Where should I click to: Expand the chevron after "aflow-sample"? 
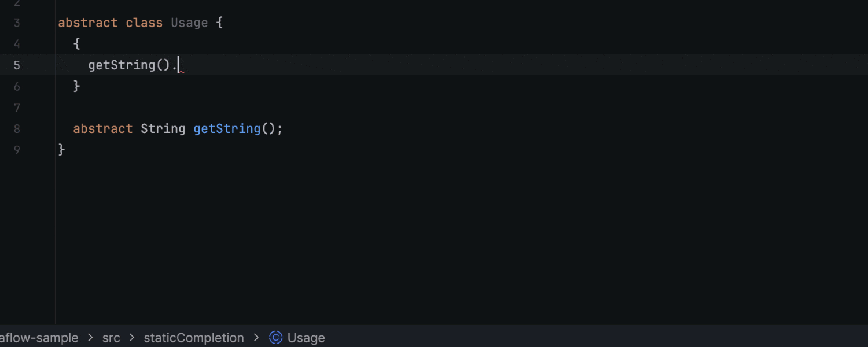pyautogui.click(x=91, y=338)
